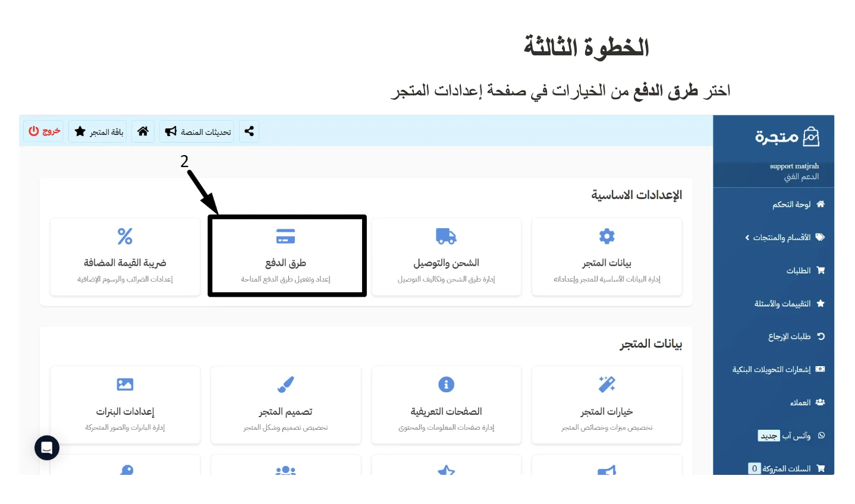Open the chat support widget
The image size is (855, 504).
(x=47, y=448)
